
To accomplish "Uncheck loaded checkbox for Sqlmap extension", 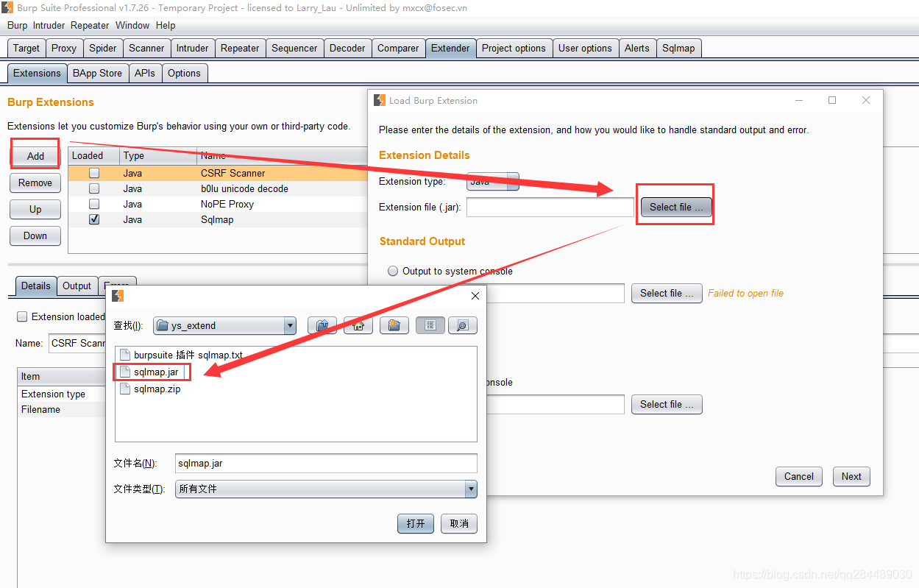I will pos(94,219).
